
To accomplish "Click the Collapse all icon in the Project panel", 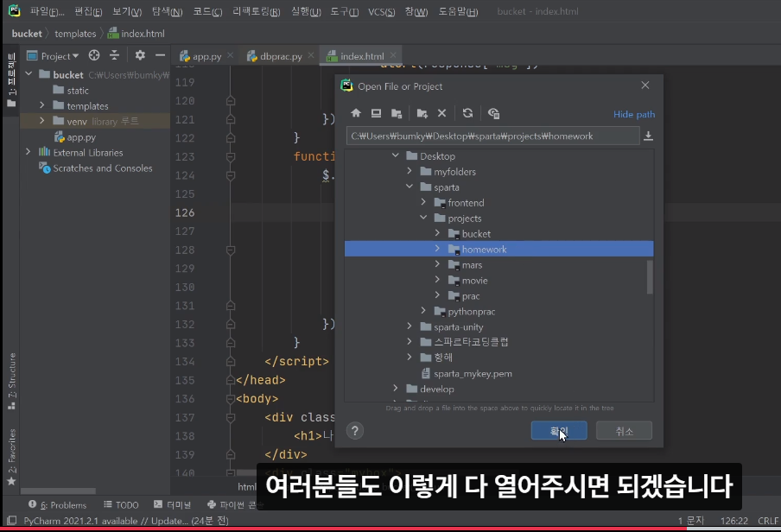I will [x=115, y=55].
